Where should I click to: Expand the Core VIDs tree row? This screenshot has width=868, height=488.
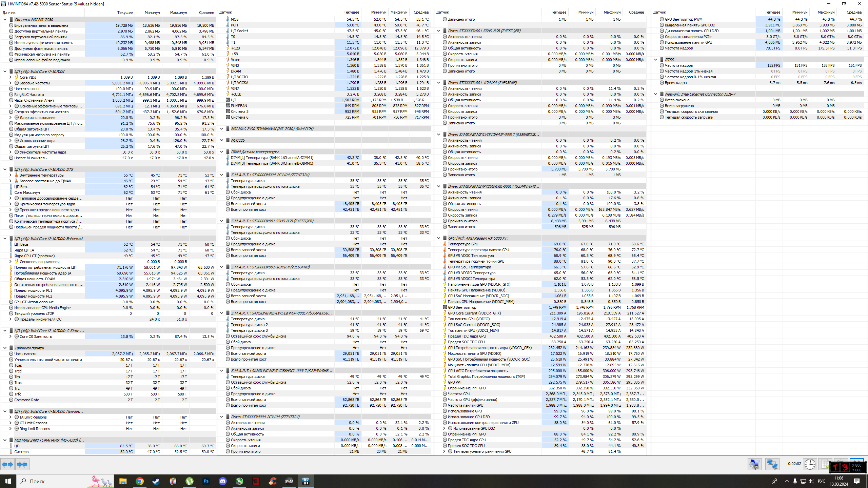tap(11, 77)
